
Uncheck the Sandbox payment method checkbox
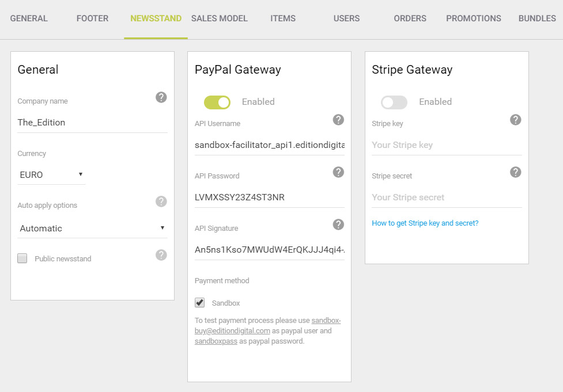[x=199, y=303]
